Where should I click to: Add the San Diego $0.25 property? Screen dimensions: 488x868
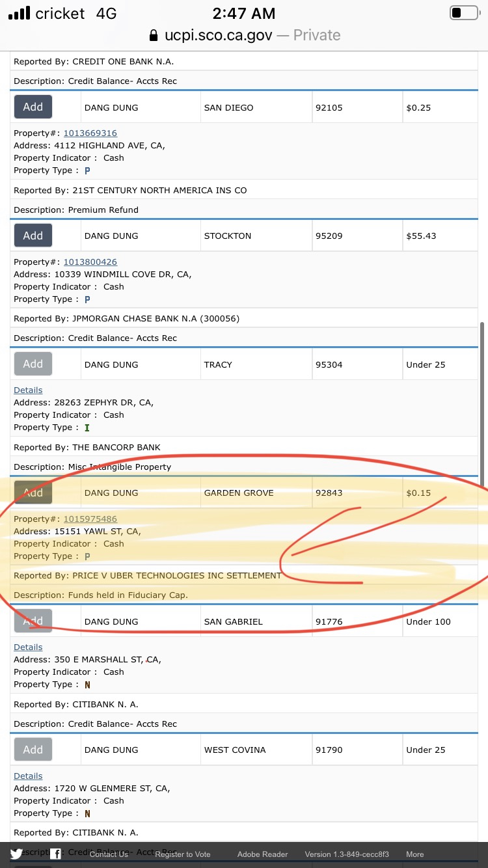(33, 107)
